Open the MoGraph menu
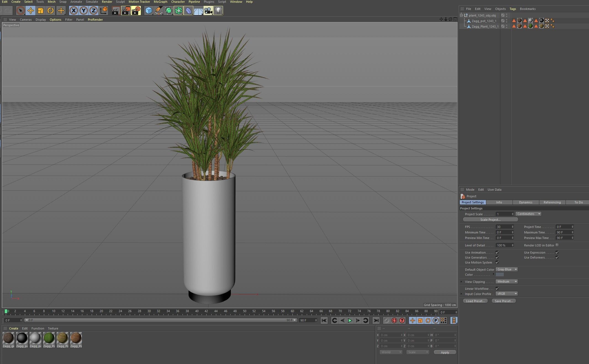589x364 pixels. pos(160,2)
